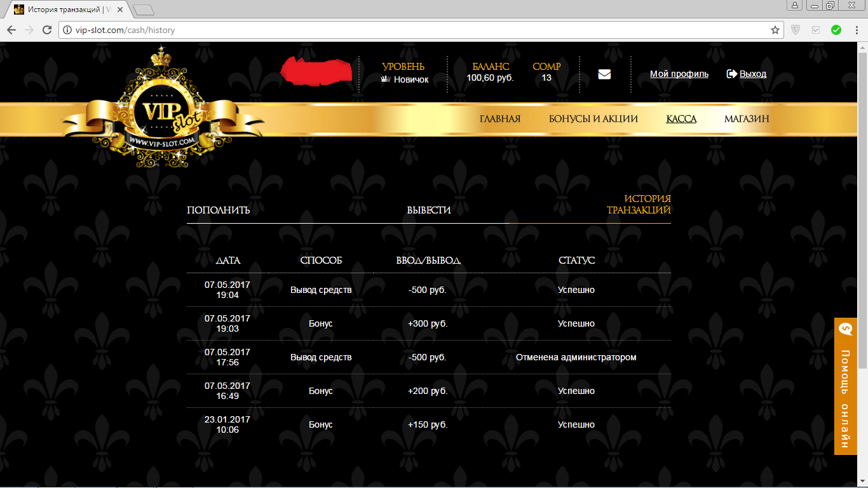Open a new browser tab
Viewport: 868px width, 488px height.
(144, 10)
